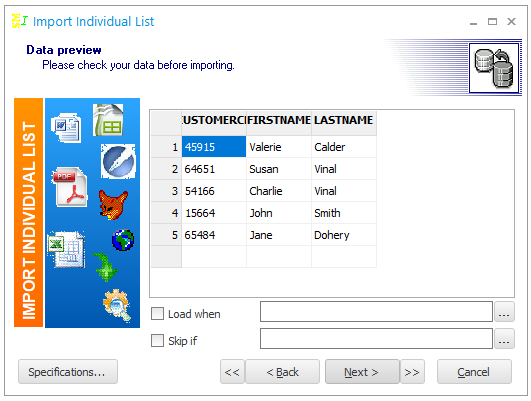This screenshot has width=531, height=401.
Task: Click row number 1 header
Action: [x=166, y=147]
